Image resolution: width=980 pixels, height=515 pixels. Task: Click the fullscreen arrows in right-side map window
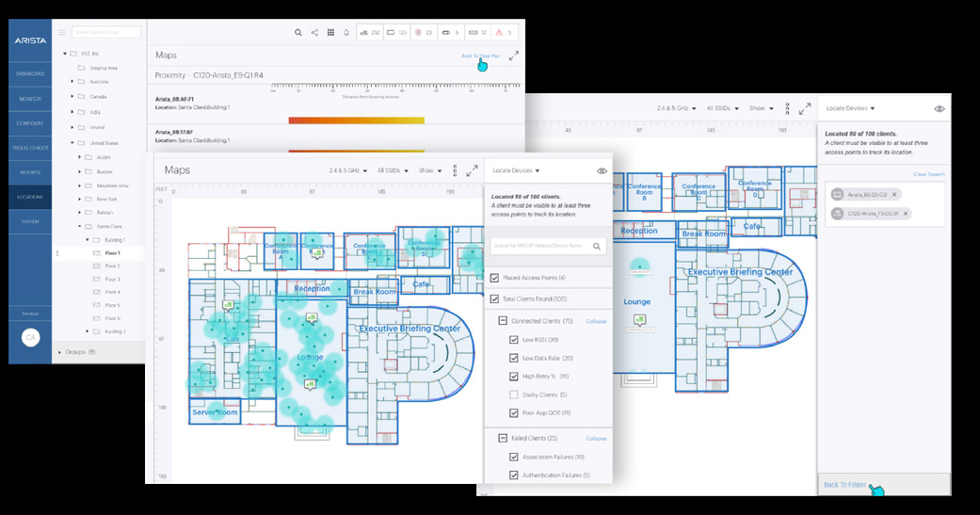coord(805,108)
